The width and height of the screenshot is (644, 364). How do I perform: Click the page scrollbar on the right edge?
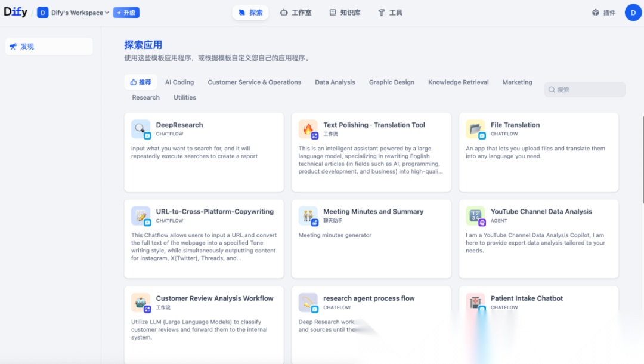pos(642,161)
